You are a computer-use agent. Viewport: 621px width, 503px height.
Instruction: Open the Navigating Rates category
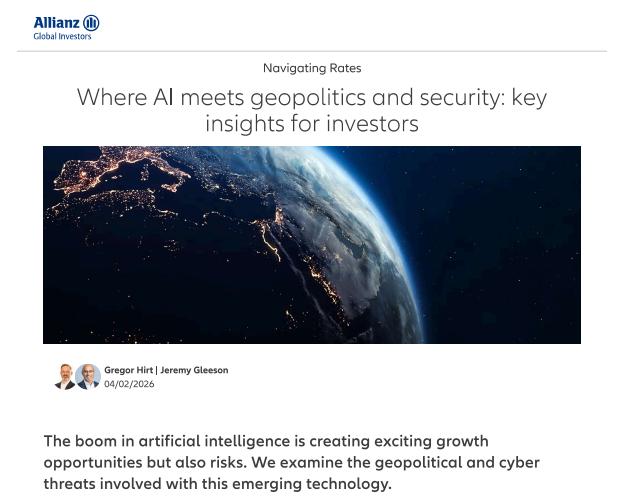point(312,68)
